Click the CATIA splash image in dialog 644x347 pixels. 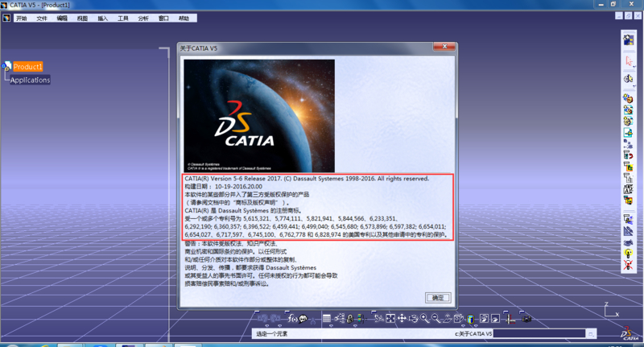[x=259, y=116]
